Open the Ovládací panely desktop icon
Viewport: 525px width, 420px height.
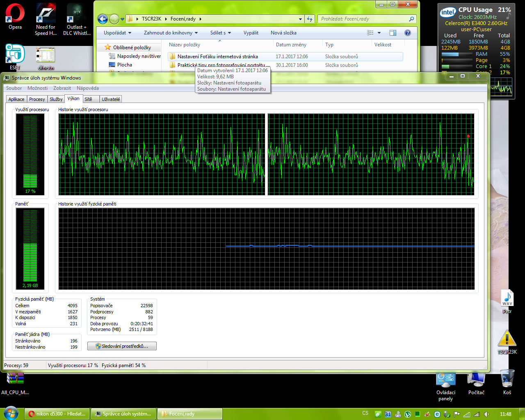[x=446, y=379]
